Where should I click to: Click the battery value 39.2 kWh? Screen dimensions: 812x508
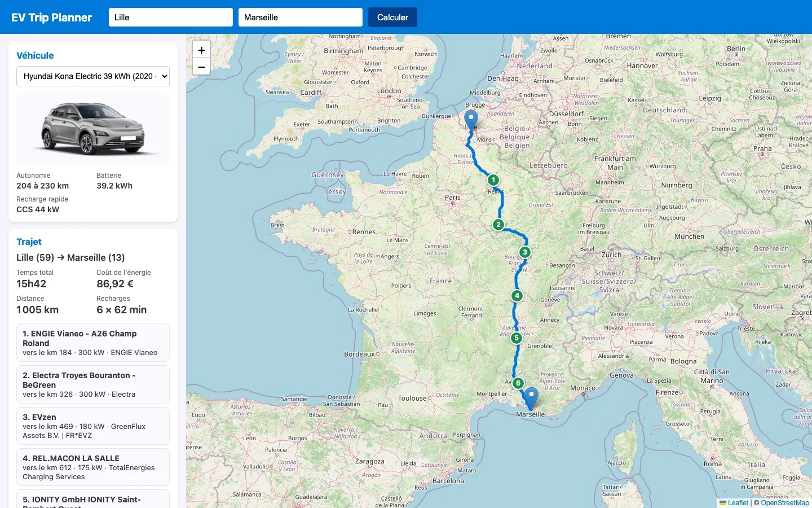[114, 186]
